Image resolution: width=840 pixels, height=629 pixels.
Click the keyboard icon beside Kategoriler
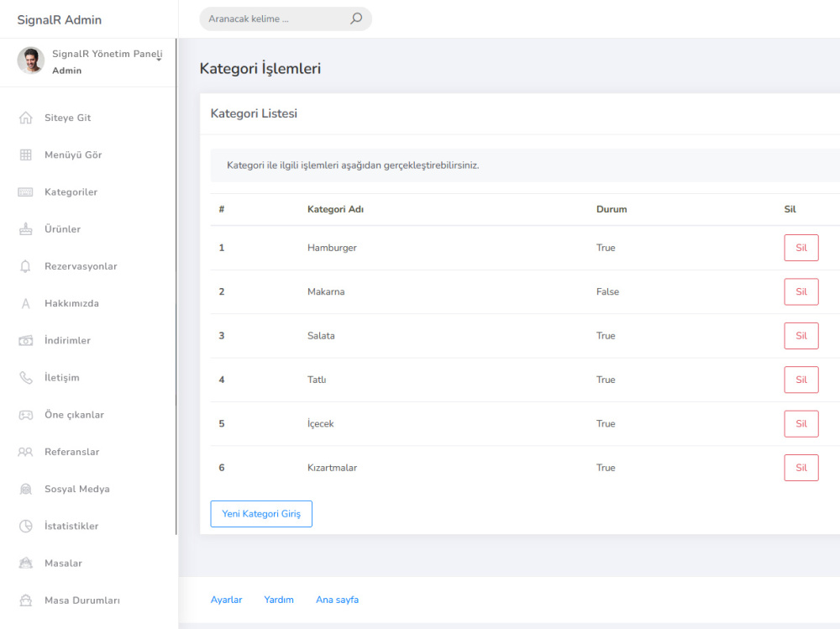pos(26,191)
